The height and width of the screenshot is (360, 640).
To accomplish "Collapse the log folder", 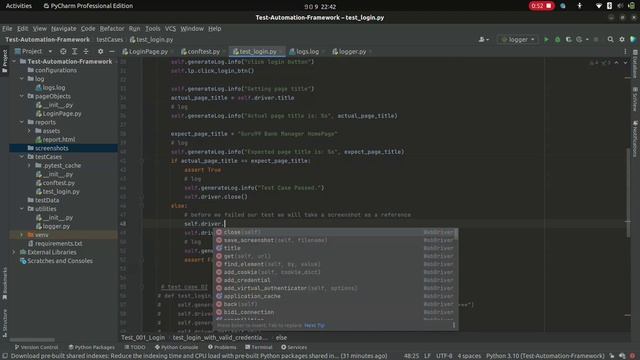I will coord(22,79).
